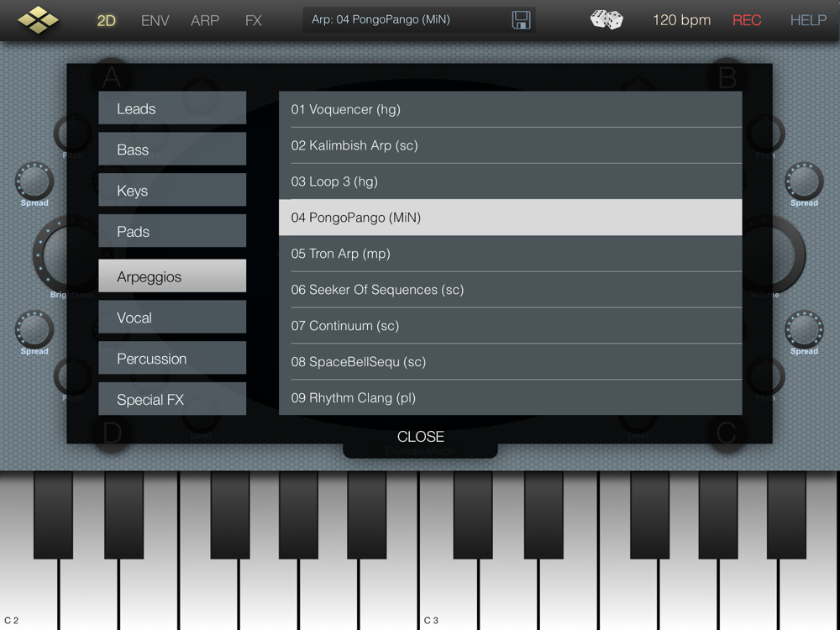Randomize the sound with the dice icon

pyautogui.click(x=606, y=20)
